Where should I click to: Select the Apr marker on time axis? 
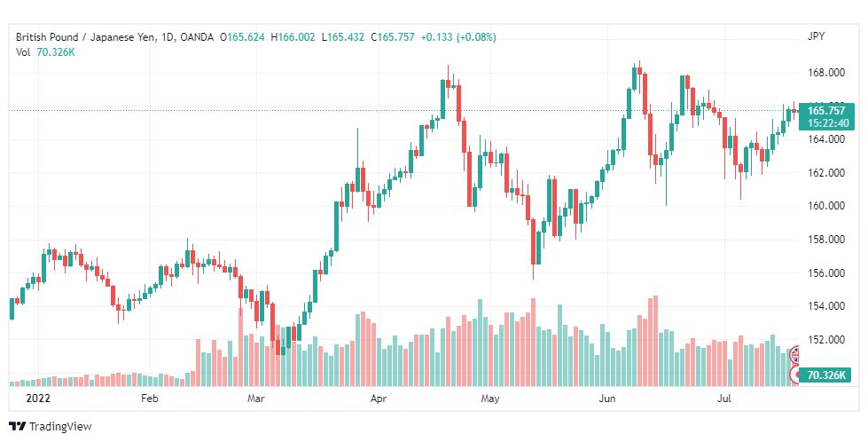378,399
